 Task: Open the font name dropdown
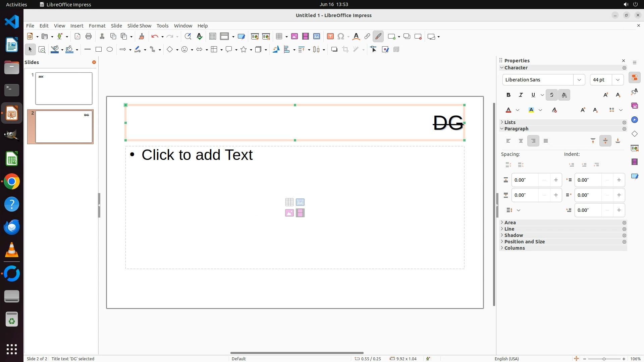579,80
